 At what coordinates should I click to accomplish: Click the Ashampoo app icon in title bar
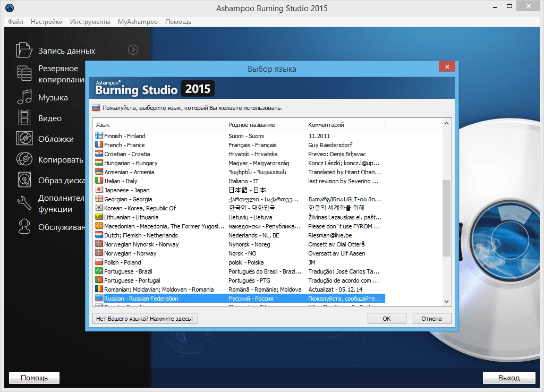coord(10,8)
